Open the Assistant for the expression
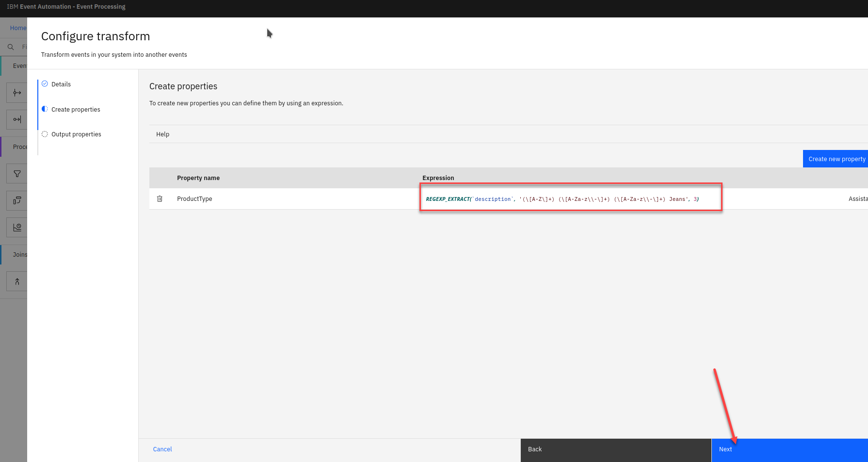The height and width of the screenshot is (462, 868). 857,199
